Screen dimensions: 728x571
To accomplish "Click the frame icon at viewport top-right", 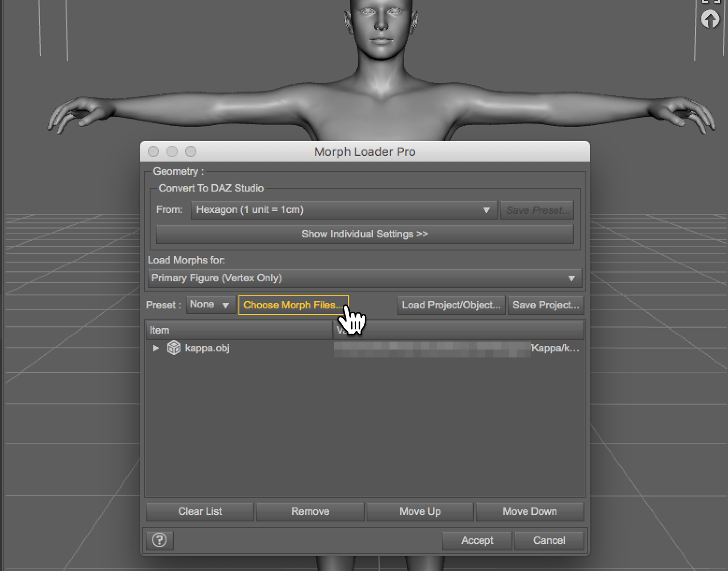I will coord(710,2).
